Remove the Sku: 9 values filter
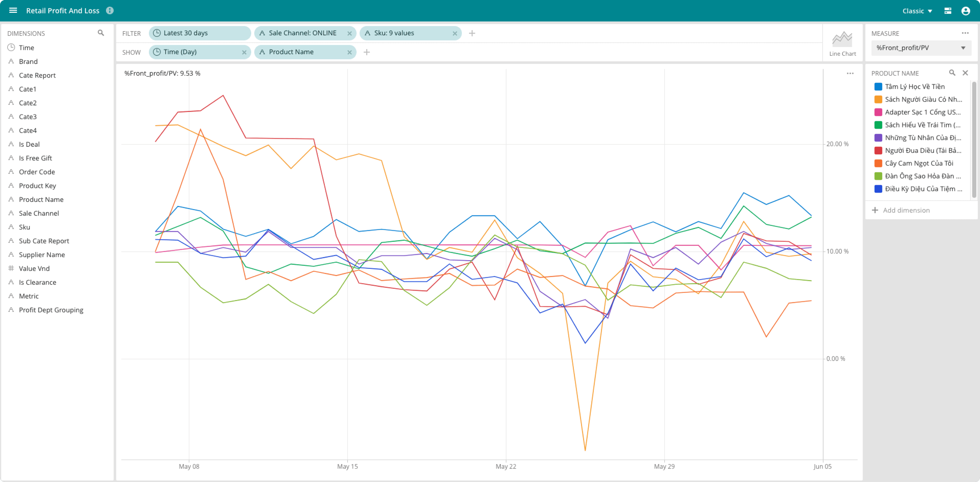 tap(454, 33)
